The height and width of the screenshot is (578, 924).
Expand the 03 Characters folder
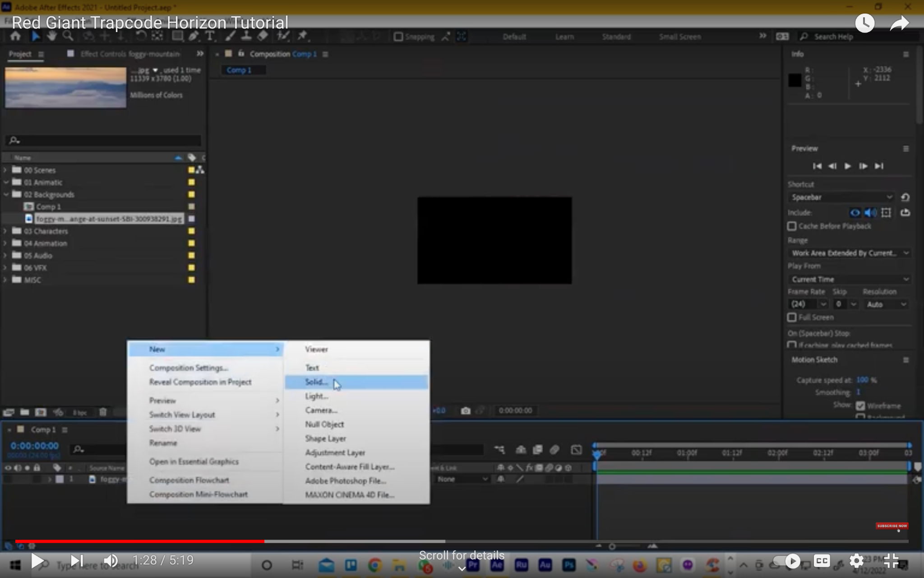(5, 231)
